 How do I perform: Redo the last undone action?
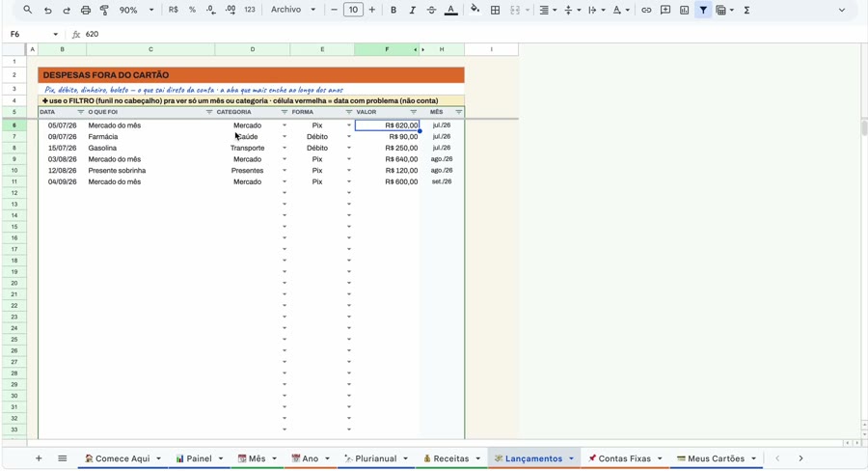click(67, 10)
